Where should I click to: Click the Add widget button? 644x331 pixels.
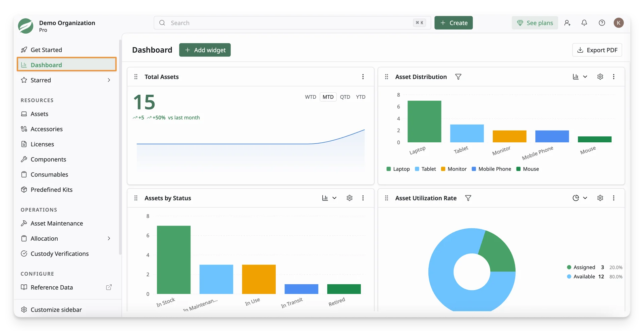(x=205, y=50)
